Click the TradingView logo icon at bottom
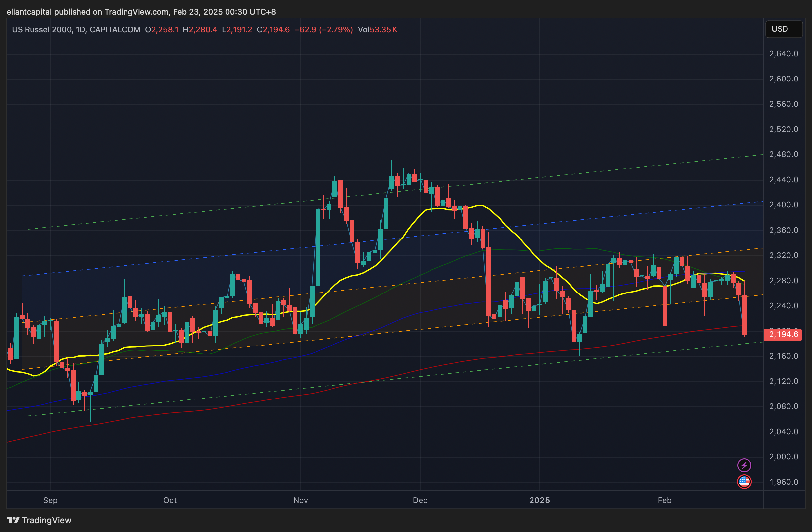812x532 pixels. [13, 520]
